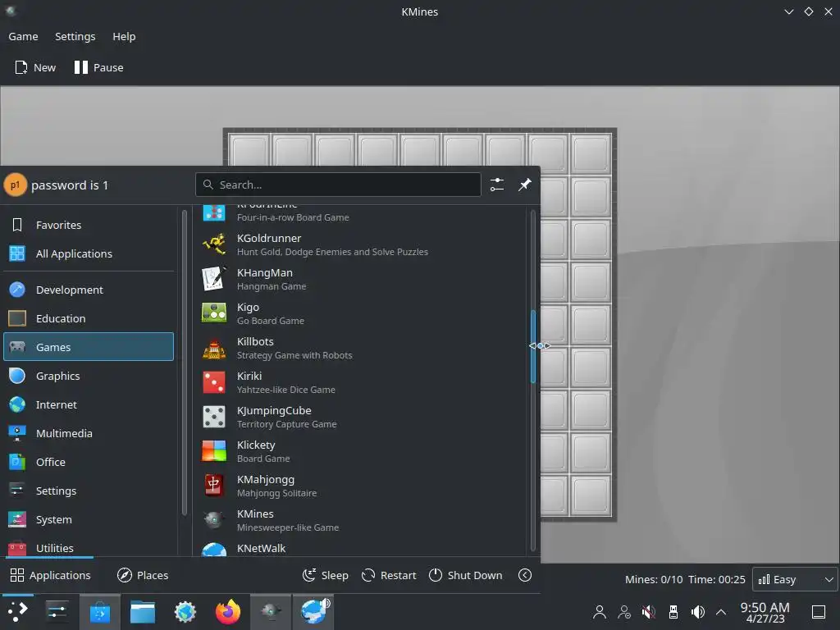The height and width of the screenshot is (630, 840).
Task: Expand more session options arrow
Action: click(525, 575)
